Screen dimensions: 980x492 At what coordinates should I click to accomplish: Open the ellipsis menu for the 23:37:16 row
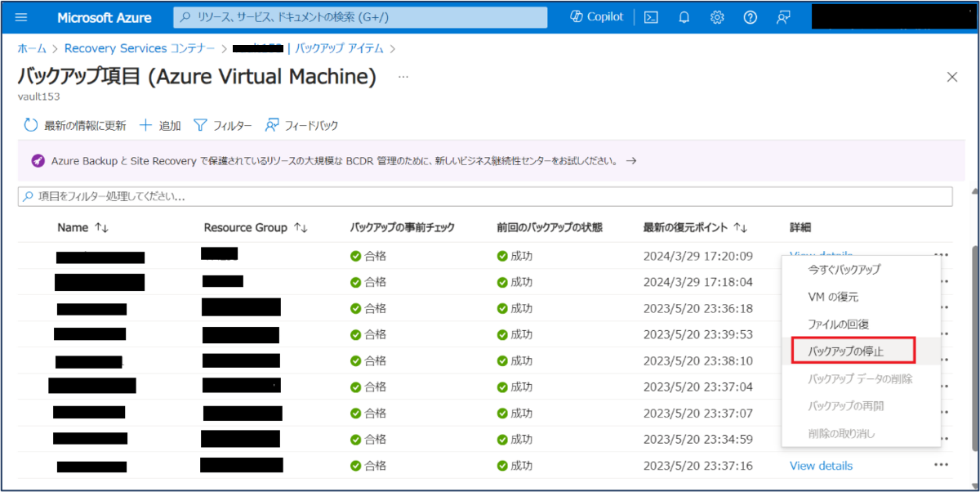pyautogui.click(x=942, y=465)
